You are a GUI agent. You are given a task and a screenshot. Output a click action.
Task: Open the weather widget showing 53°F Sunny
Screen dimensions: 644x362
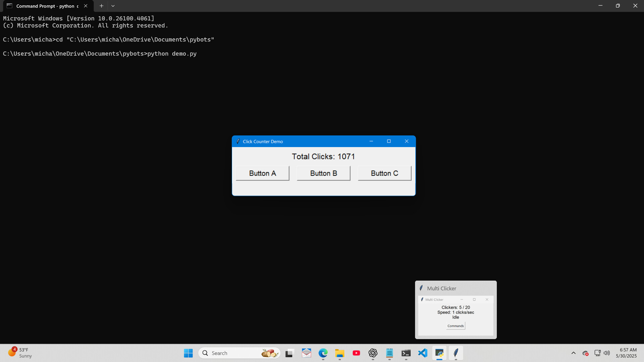(20, 353)
